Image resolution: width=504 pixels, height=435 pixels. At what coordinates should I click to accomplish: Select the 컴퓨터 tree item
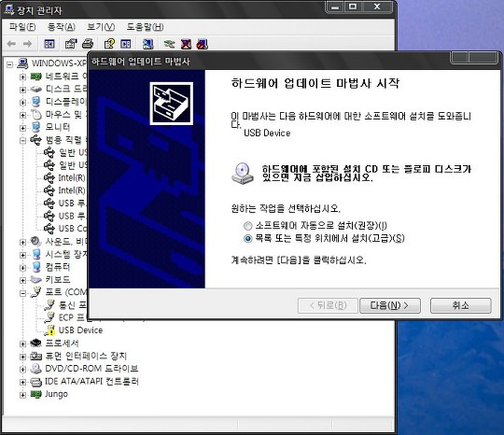point(57,267)
